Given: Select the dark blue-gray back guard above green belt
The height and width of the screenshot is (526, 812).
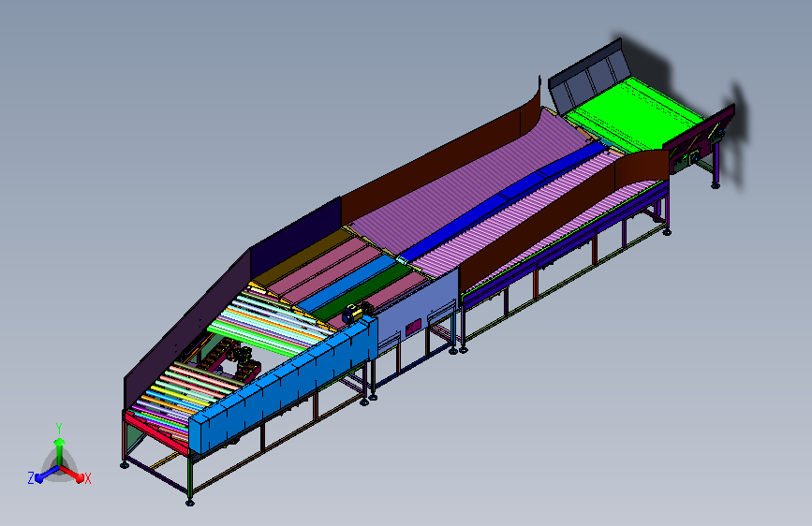Looking at the screenshot, I should coord(589,75).
